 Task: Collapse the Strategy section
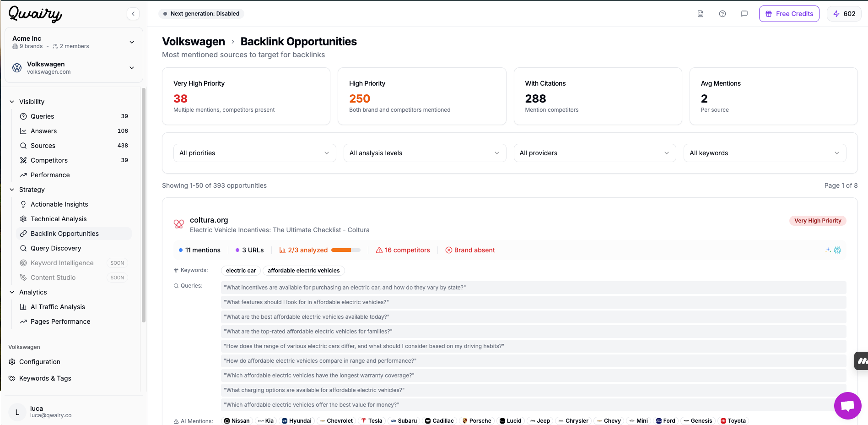point(12,190)
